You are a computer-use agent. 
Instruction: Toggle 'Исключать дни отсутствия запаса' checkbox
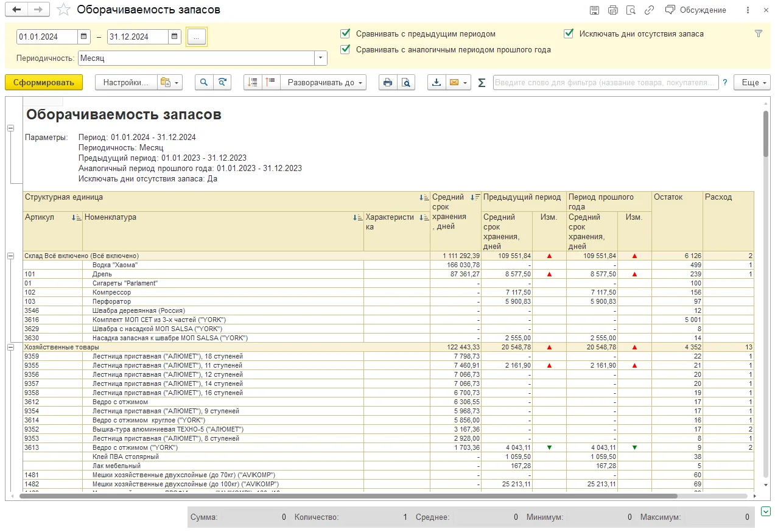[x=569, y=34]
